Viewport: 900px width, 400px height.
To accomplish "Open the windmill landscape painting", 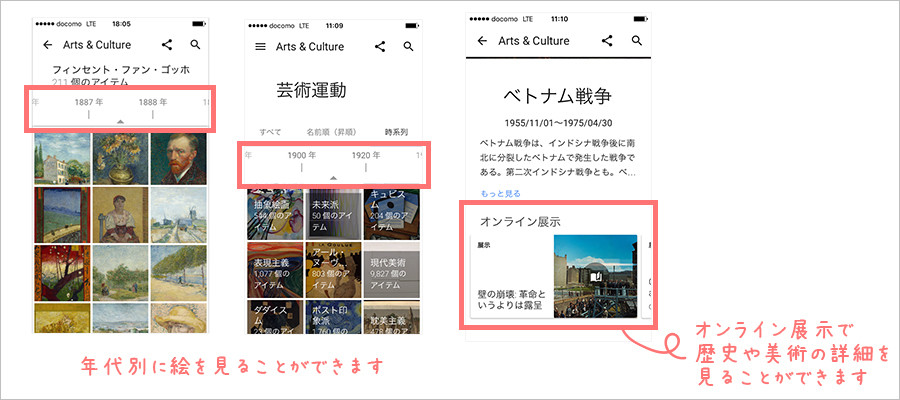I will tap(179, 215).
